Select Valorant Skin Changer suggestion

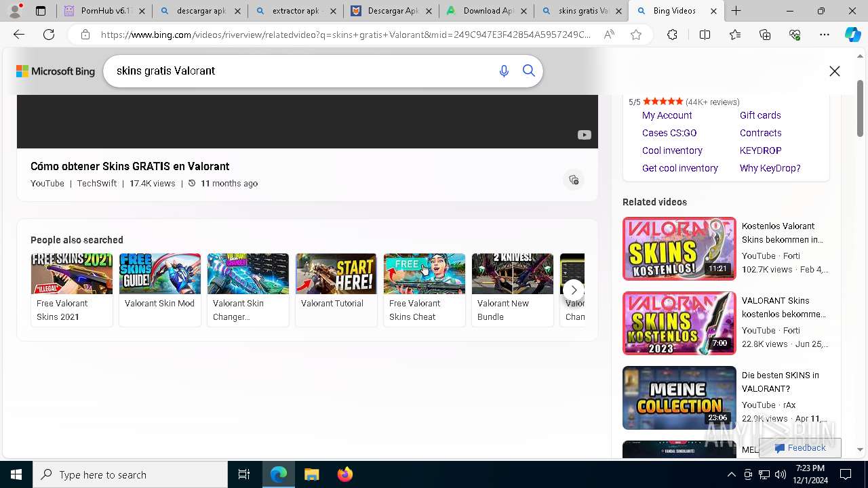pyautogui.click(x=248, y=290)
